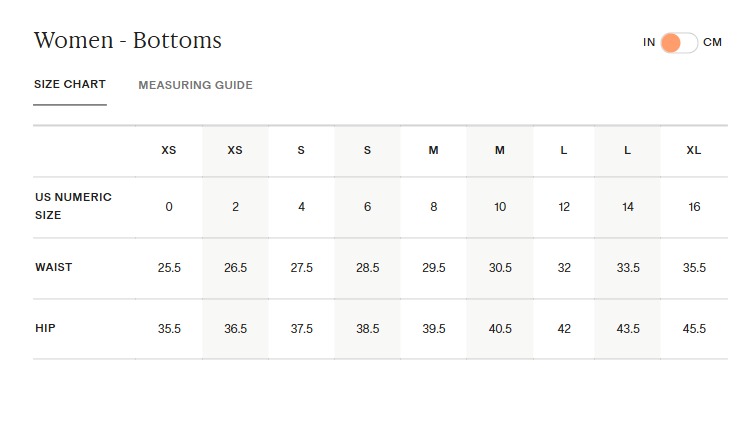This screenshot has width=750, height=445.
Task: Select the 42 hip measurement
Action: click(x=564, y=329)
